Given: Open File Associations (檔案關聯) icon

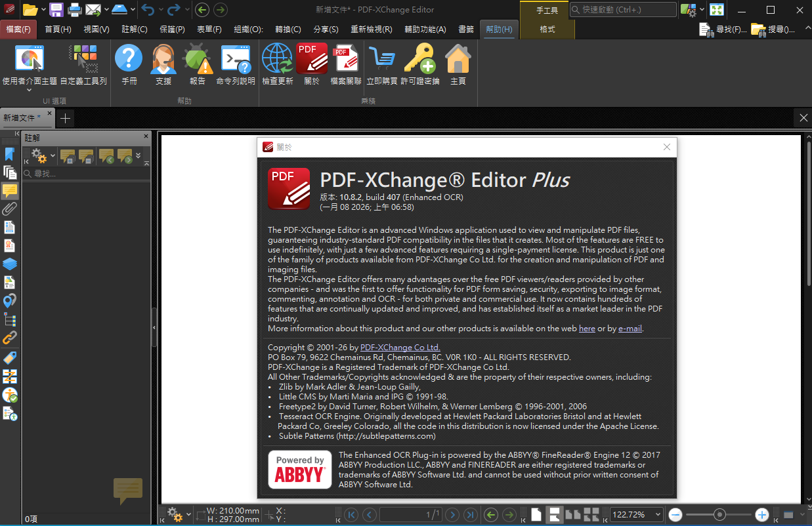Looking at the screenshot, I should click(346, 64).
